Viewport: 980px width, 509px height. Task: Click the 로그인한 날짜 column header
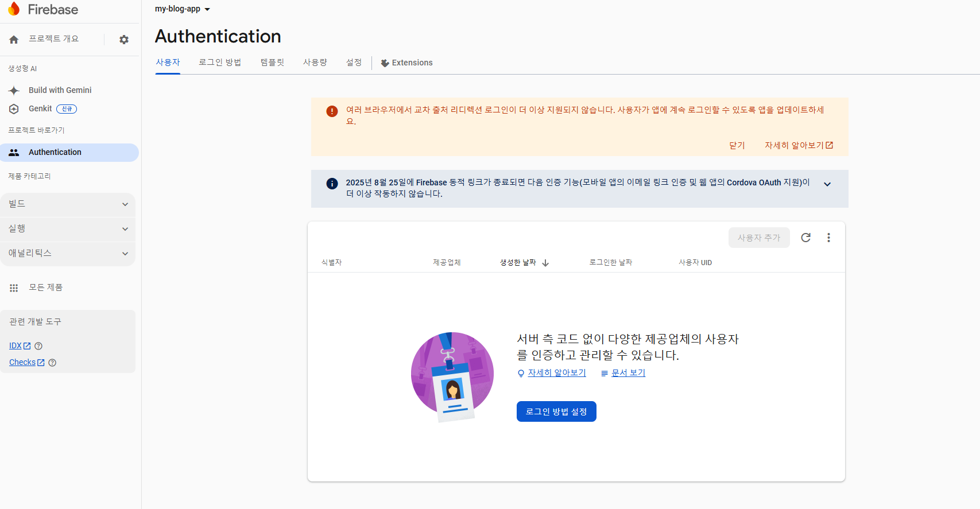click(611, 263)
